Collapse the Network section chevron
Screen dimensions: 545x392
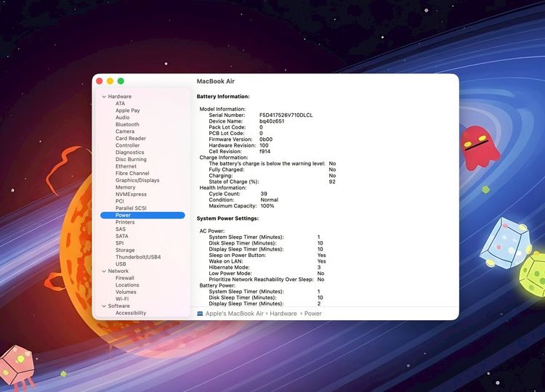[104, 271]
